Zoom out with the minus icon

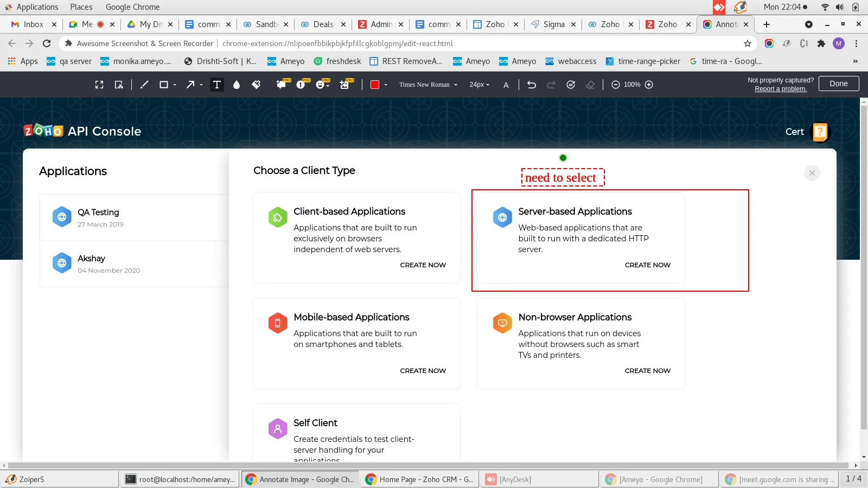pos(616,85)
